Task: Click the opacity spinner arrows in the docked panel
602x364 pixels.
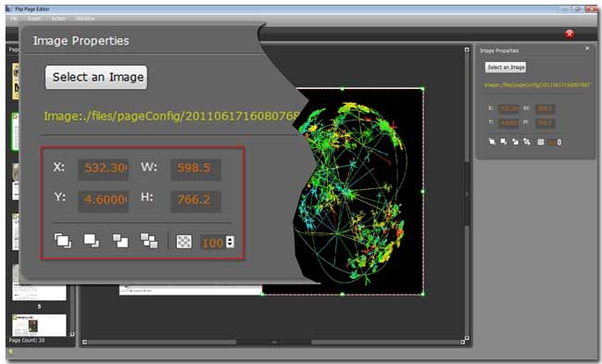Action: click(x=559, y=142)
